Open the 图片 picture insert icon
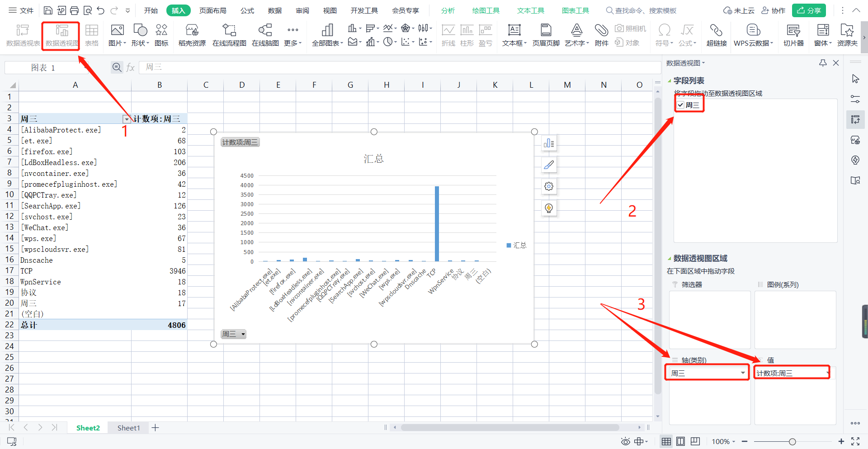 click(117, 35)
